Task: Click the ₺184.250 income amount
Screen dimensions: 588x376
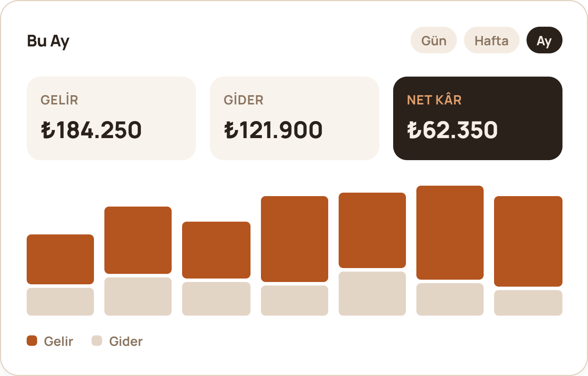Action: click(91, 130)
